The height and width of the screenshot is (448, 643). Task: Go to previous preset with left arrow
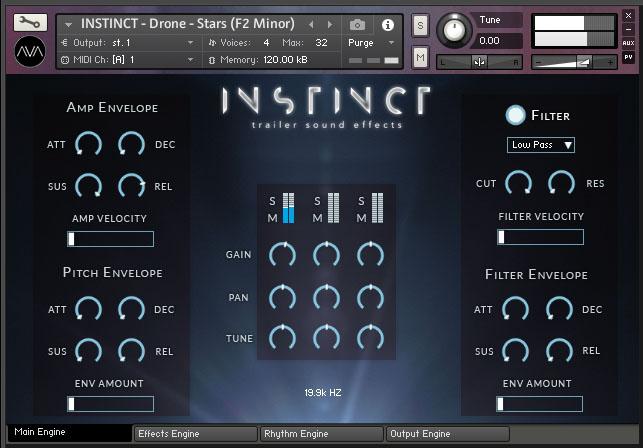coord(312,24)
